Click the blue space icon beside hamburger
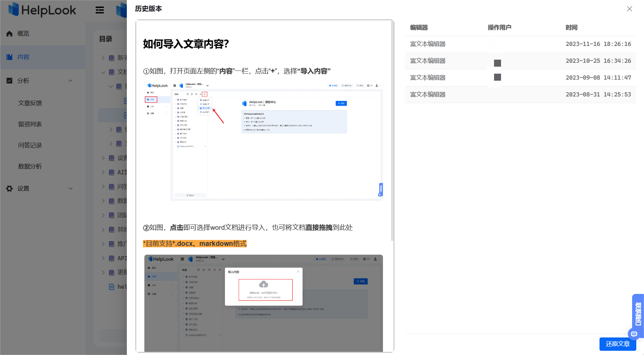The image size is (644, 355). [x=121, y=10]
